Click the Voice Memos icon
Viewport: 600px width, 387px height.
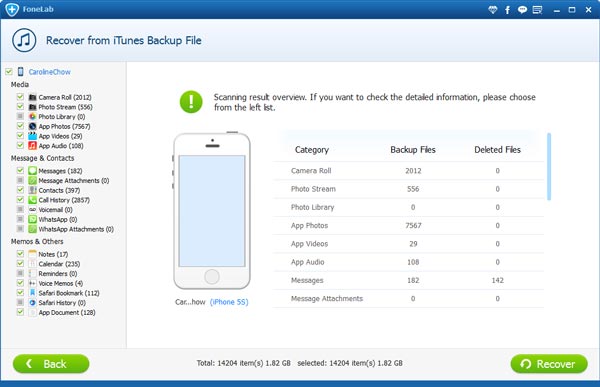tap(33, 283)
